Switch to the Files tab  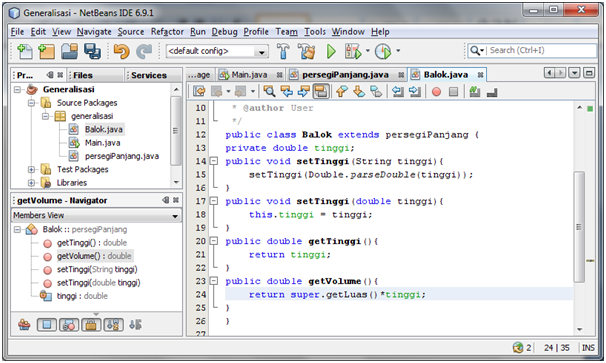pyautogui.click(x=83, y=75)
